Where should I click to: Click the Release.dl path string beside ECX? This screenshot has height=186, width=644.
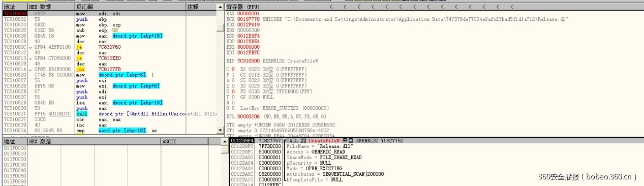point(415,19)
